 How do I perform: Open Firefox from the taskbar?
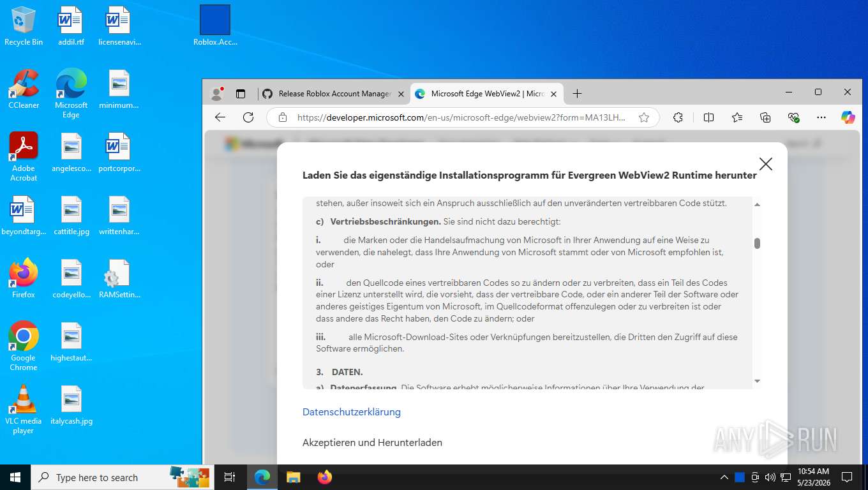point(325,477)
